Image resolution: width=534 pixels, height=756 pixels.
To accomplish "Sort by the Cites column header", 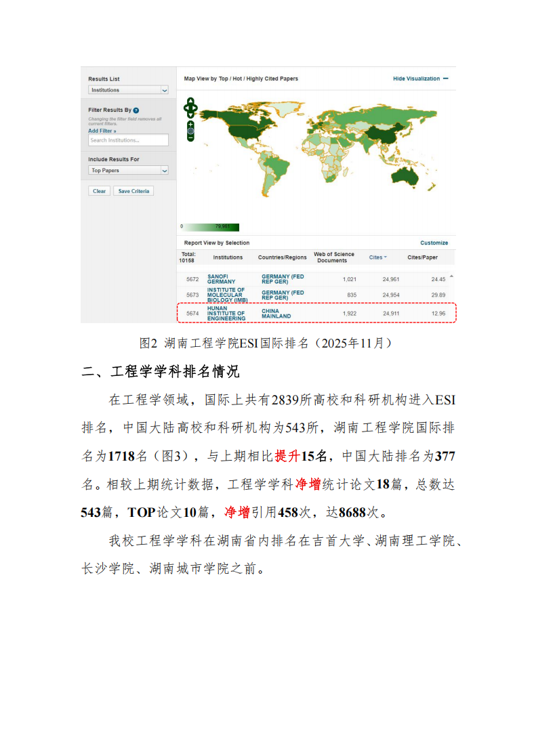I will [x=377, y=257].
